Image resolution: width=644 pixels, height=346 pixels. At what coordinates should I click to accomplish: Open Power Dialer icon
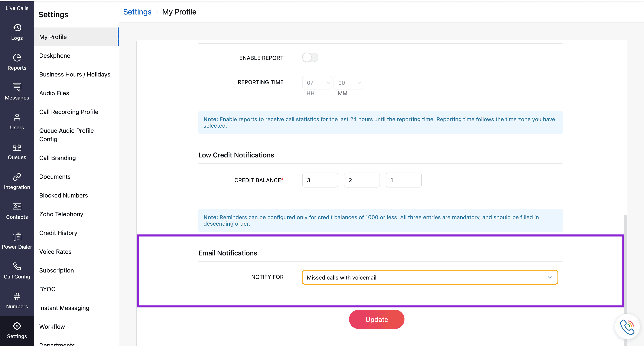[x=17, y=236]
